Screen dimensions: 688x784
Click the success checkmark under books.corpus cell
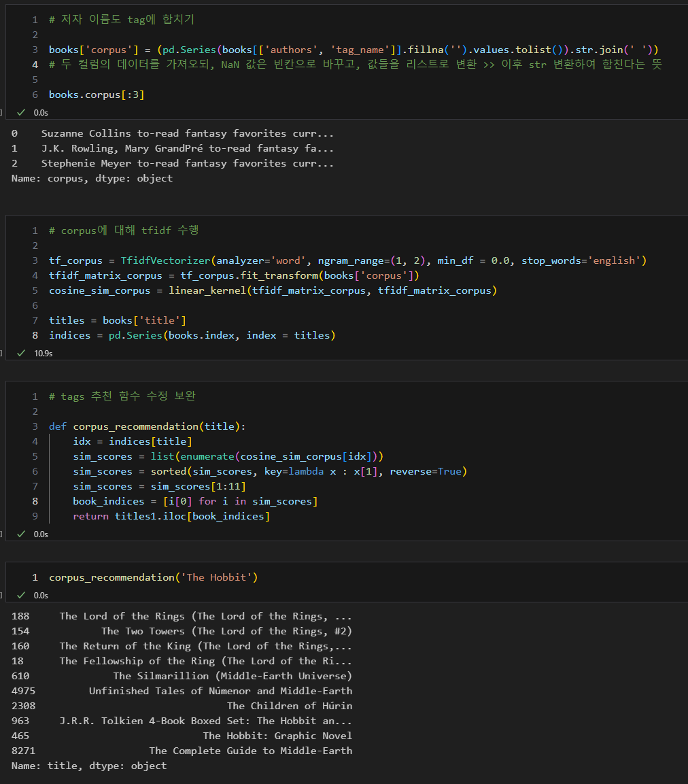pyautogui.click(x=21, y=112)
